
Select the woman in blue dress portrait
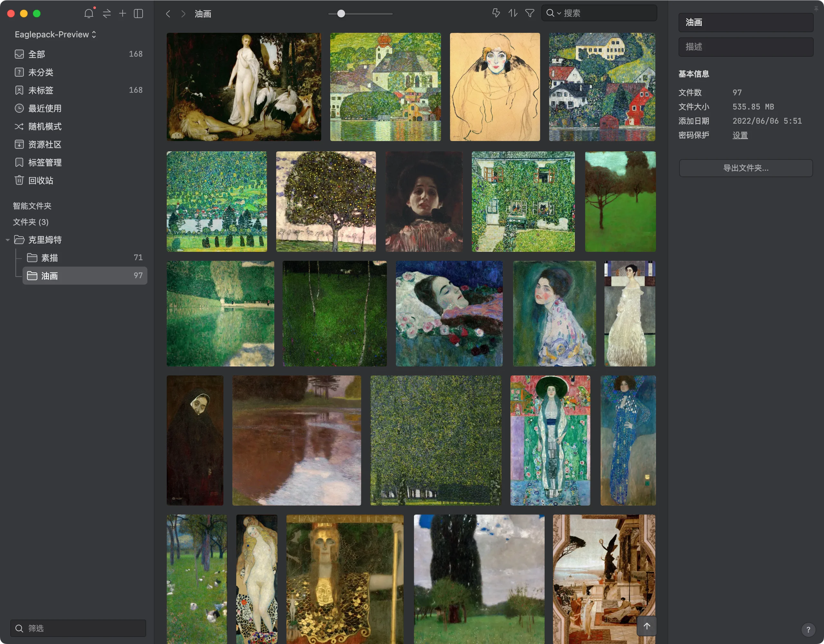pos(628,440)
